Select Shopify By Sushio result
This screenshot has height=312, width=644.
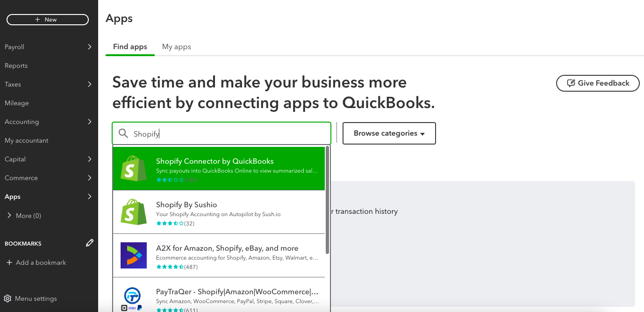(219, 212)
